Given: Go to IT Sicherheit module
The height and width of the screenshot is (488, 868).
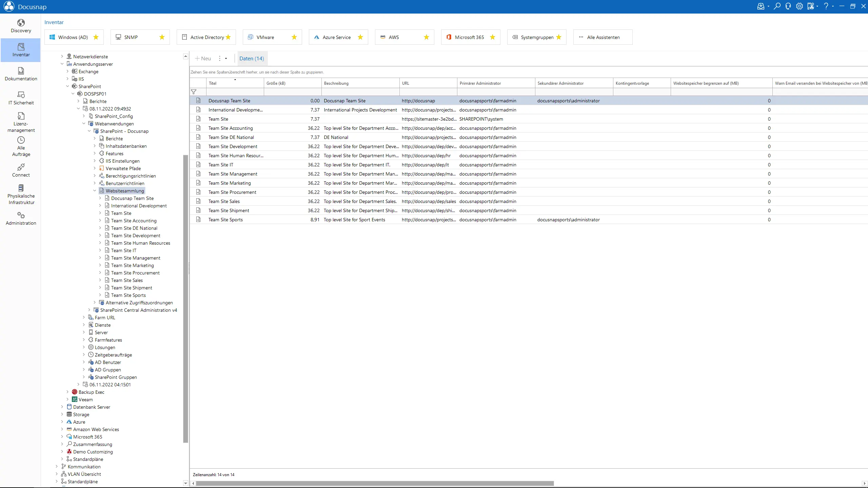Looking at the screenshot, I should [x=21, y=98].
